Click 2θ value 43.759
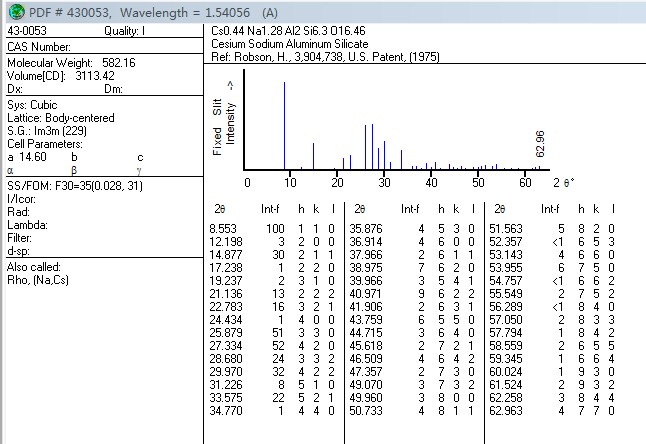This screenshot has width=646, height=444. coord(366,320)
